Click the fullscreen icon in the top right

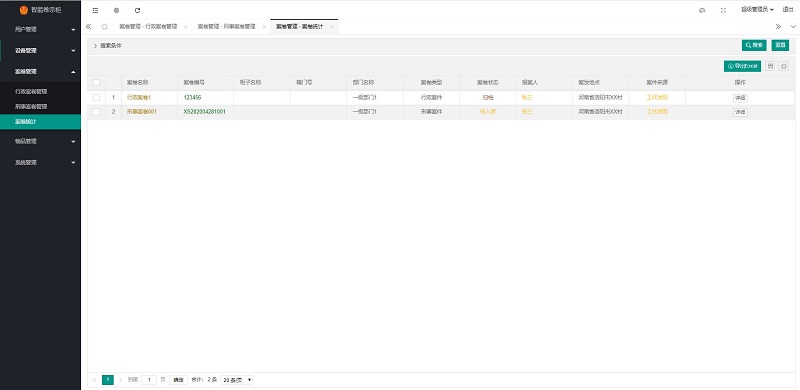tap(723, 10)
